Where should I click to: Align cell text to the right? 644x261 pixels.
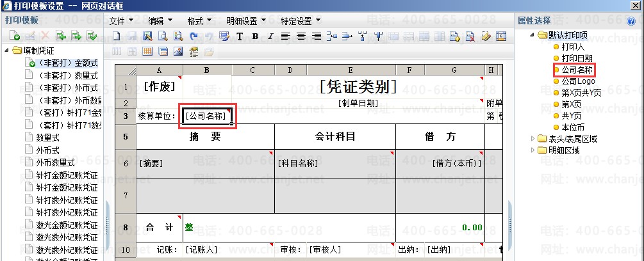pos(317,36)
